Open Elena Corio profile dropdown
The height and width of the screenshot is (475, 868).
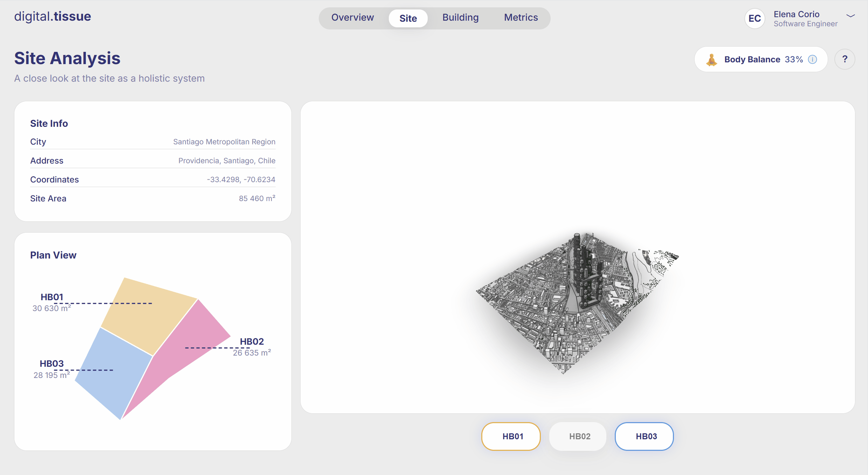point(805,19)
